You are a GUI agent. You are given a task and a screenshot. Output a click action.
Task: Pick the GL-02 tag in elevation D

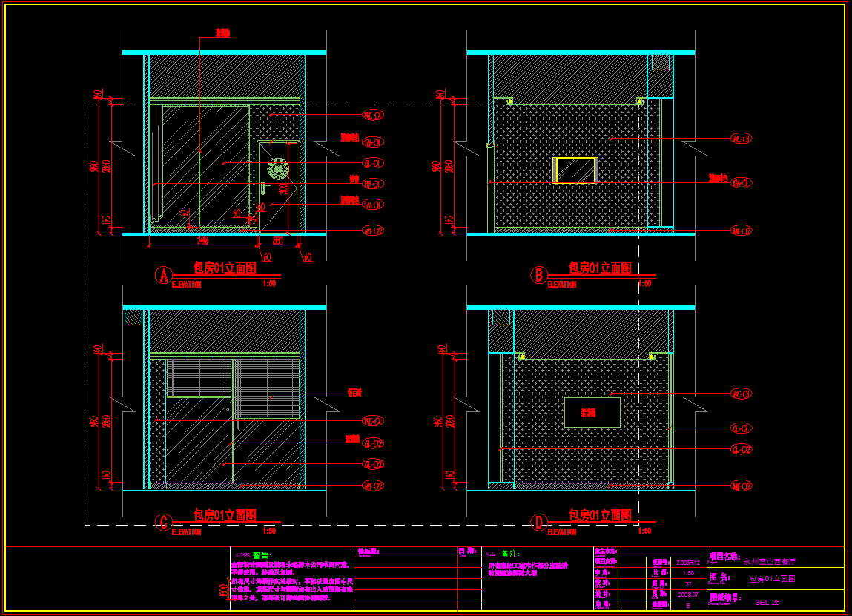click(x=742, y=450)
